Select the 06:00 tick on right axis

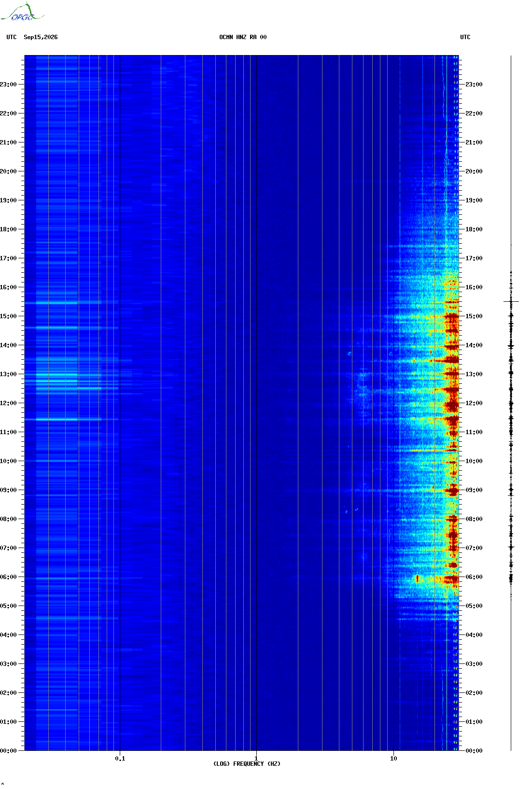tap(474, 577)
